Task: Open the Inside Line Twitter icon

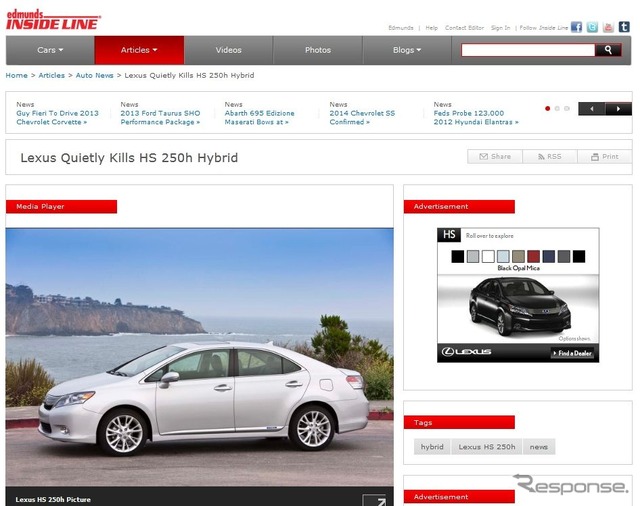Action: [592, 27]
